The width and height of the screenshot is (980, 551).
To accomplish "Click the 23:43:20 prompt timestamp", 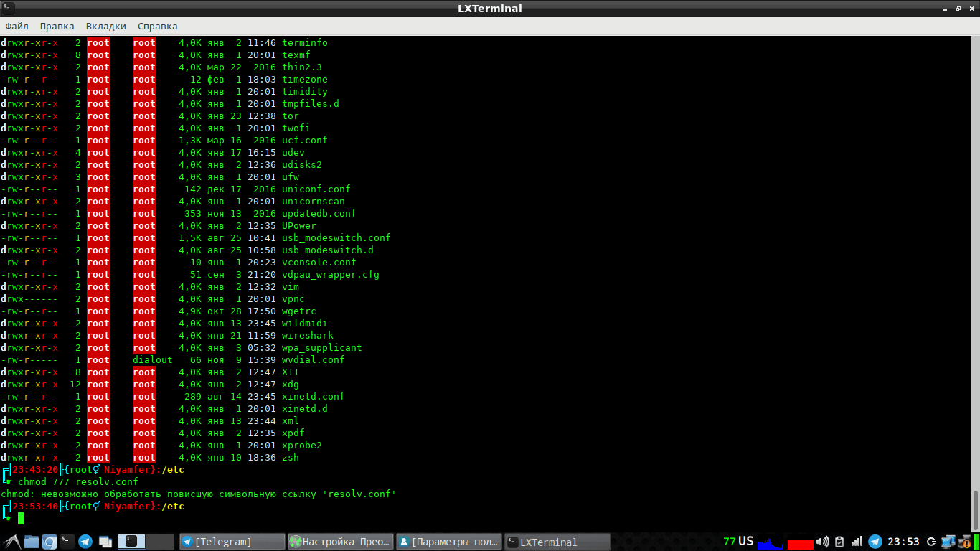I will [35, 469].
